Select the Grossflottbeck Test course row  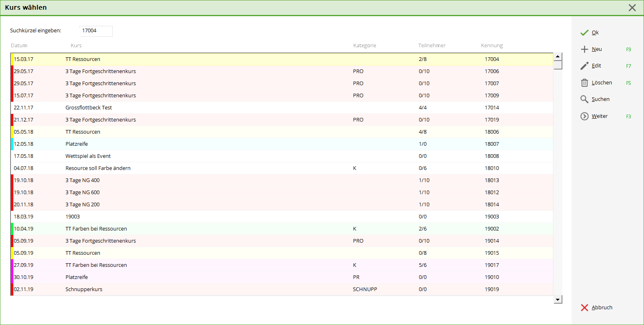89,108
